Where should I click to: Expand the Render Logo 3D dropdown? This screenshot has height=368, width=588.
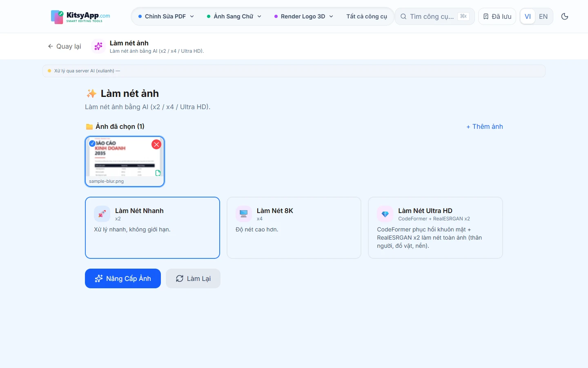(304, 16)
